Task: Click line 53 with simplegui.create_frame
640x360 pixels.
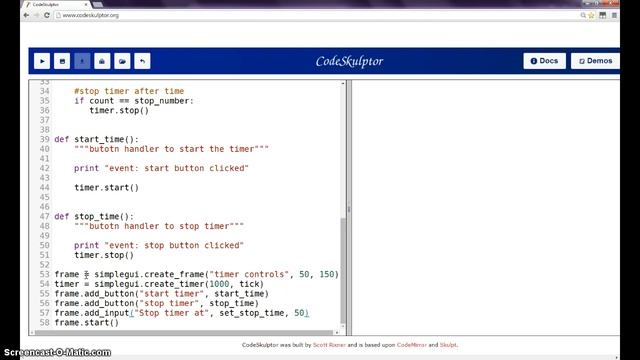Action: [196, 274]
